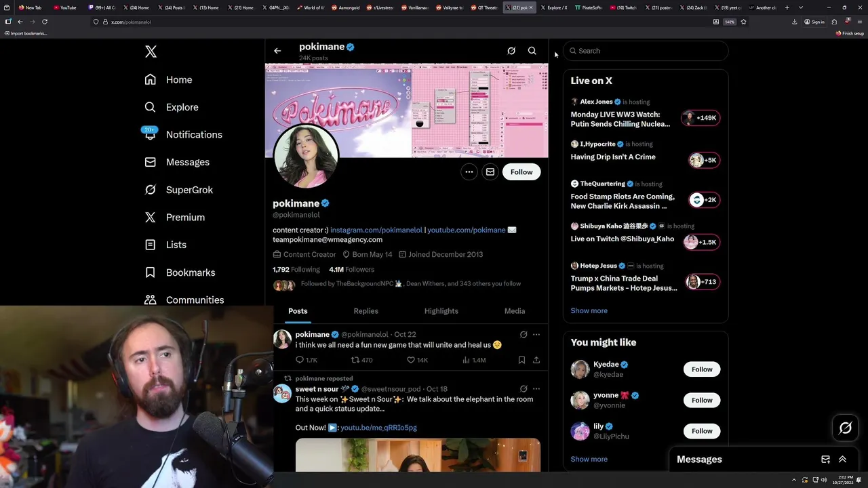Open a new browser tab

coord(787,7)
